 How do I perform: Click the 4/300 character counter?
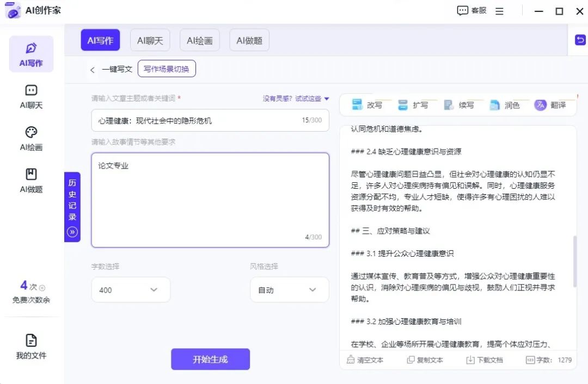[x=313, y=237]
